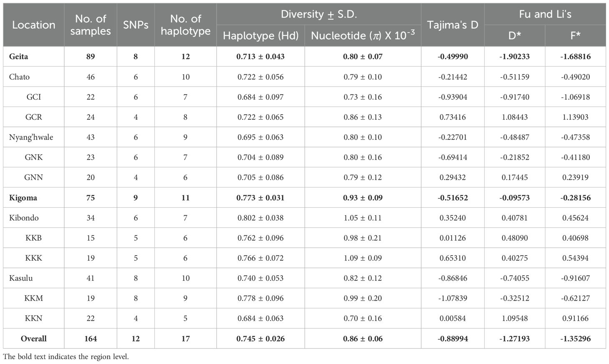Select the D* subheader
The height and width of the screenshot is (364, 609).
515,36
